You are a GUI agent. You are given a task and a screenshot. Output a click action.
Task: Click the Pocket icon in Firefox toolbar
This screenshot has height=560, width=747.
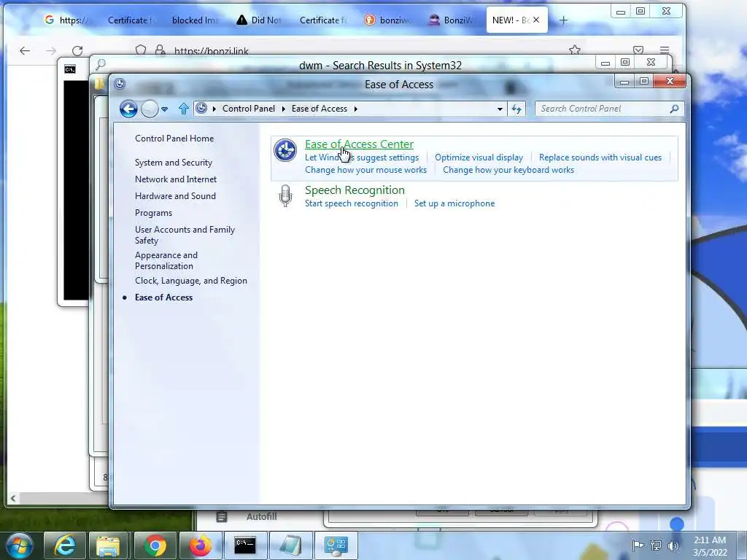(x=638, y=50)
